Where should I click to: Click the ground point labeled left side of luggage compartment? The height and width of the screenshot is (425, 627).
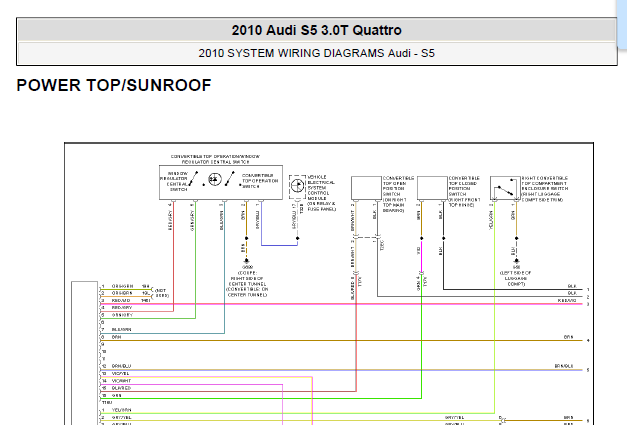click(x=516, y=261)
